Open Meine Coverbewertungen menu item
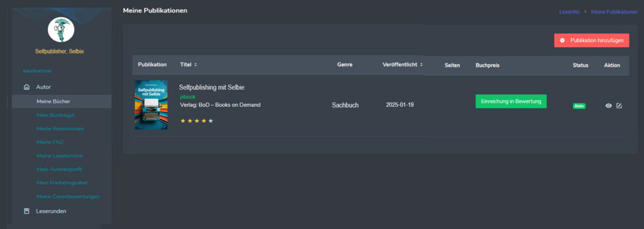 (x=68, y=196)
